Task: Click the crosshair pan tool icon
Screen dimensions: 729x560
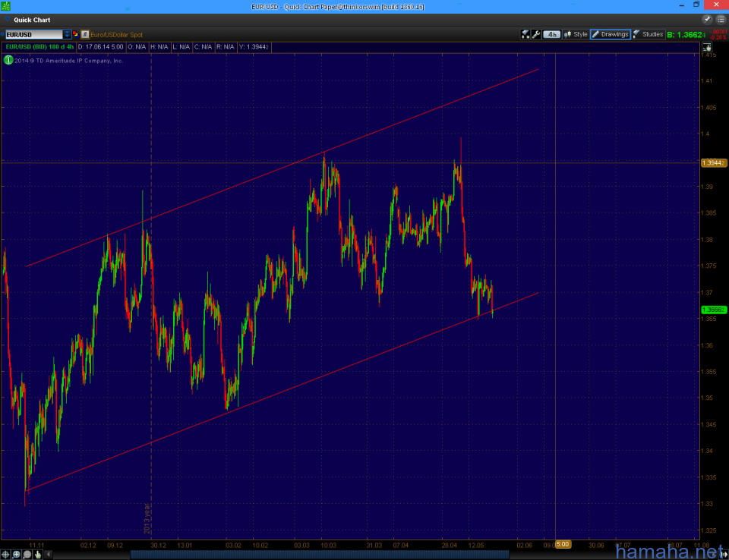Action: click(x=5, y=555)
